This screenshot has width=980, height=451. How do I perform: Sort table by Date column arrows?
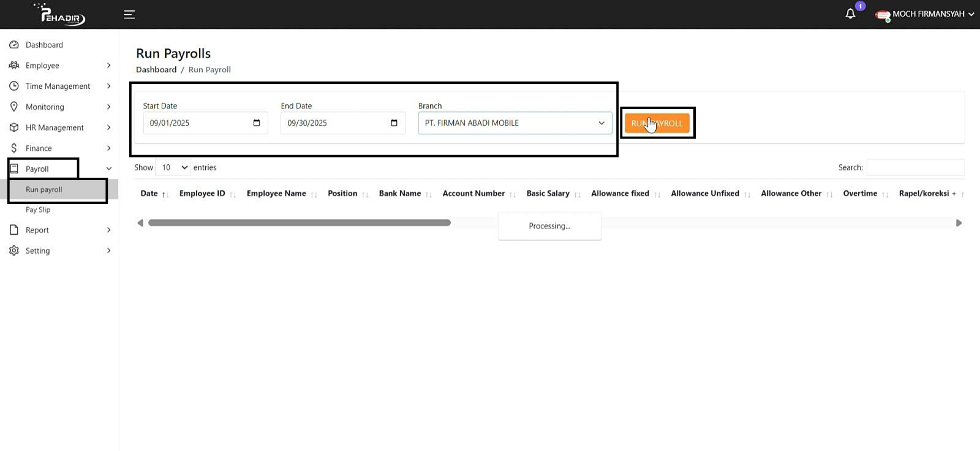coord(165,194)
